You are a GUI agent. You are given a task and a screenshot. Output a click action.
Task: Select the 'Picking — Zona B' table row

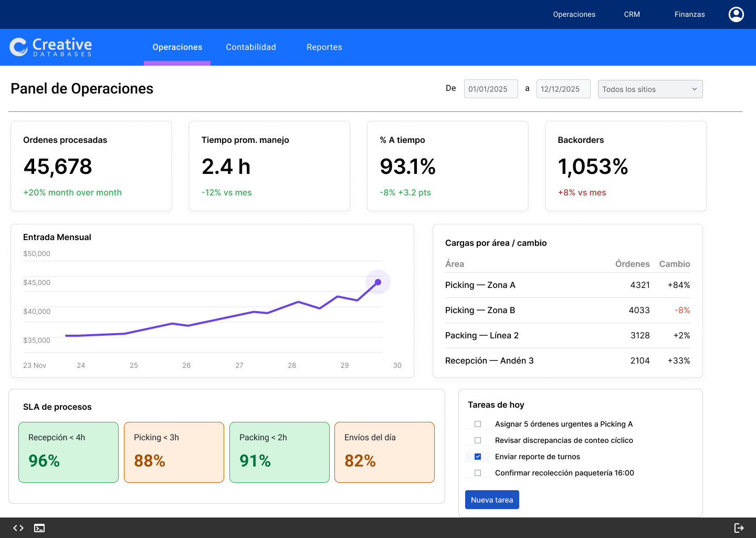[x=567, y=310]
